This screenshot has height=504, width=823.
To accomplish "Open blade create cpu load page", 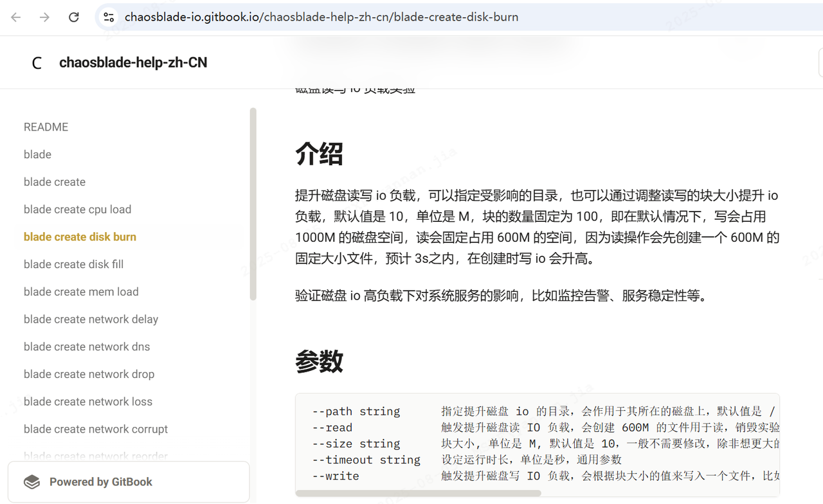I will tap(77, 210).
